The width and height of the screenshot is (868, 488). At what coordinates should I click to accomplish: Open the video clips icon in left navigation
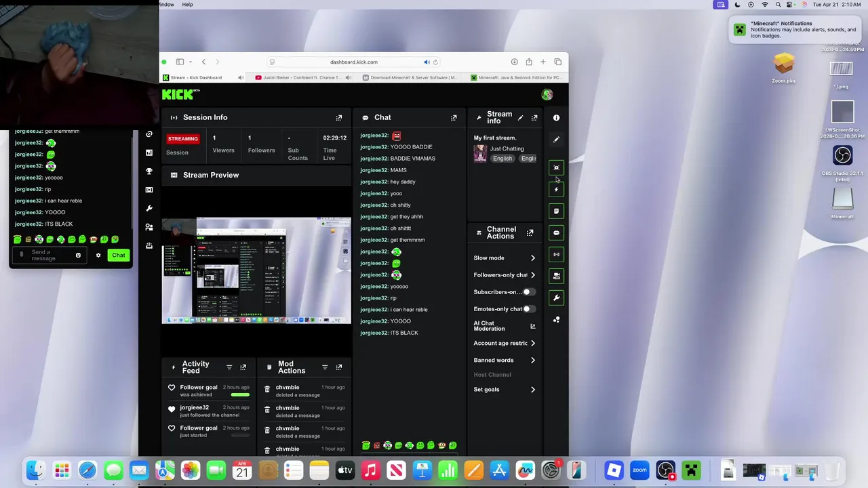[149, 190]
